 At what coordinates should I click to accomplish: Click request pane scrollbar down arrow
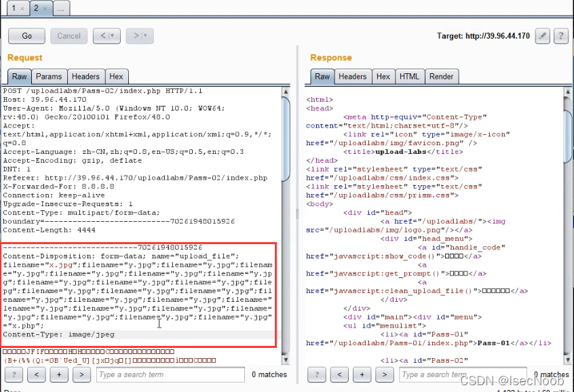coord(286,360)
